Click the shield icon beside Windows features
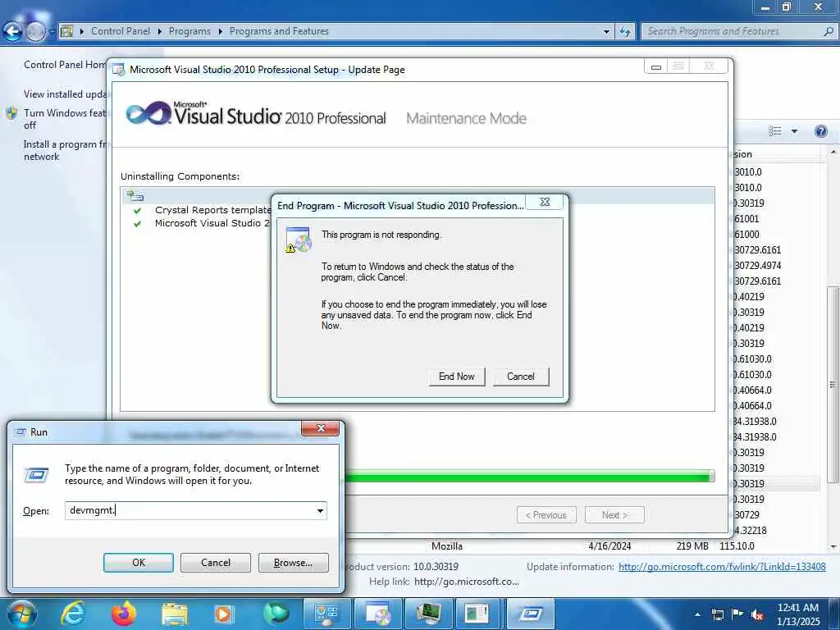 pos(11,113)
